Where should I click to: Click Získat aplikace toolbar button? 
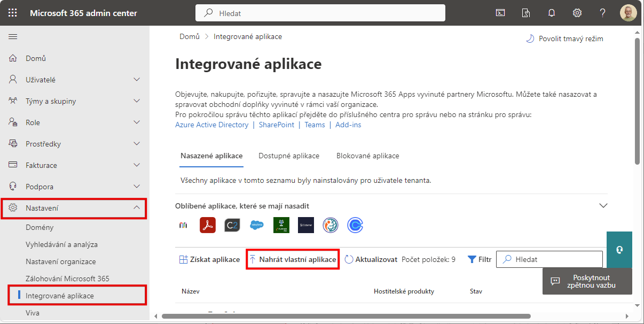209,259
